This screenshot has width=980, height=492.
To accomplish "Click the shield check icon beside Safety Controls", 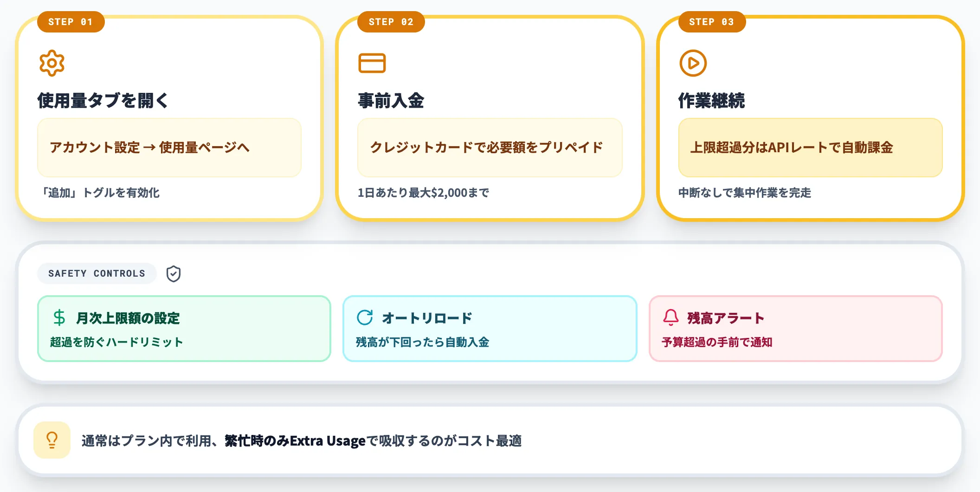I will click(x=174, y=274).
